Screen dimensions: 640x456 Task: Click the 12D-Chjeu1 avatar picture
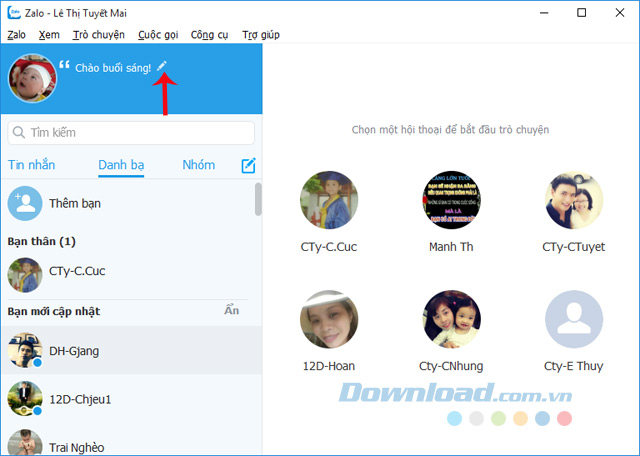click(25, 398)
